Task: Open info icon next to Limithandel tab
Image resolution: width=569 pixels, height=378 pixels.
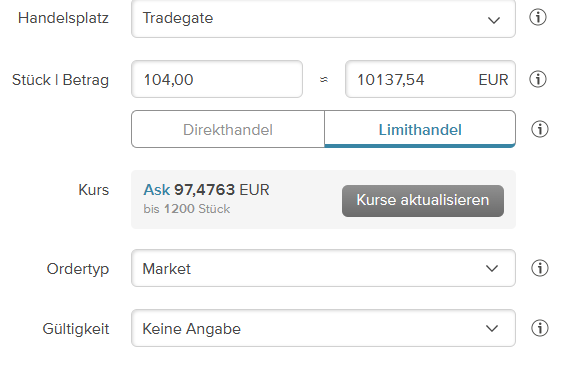Action: (x=540, y=129)
